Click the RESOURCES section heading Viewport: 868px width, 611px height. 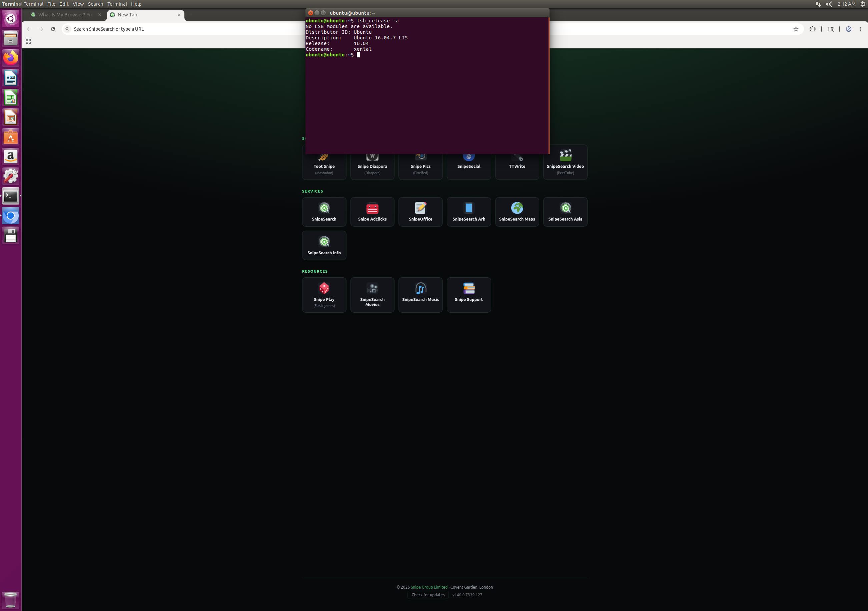pyautogui.click(x=315, y=271)
